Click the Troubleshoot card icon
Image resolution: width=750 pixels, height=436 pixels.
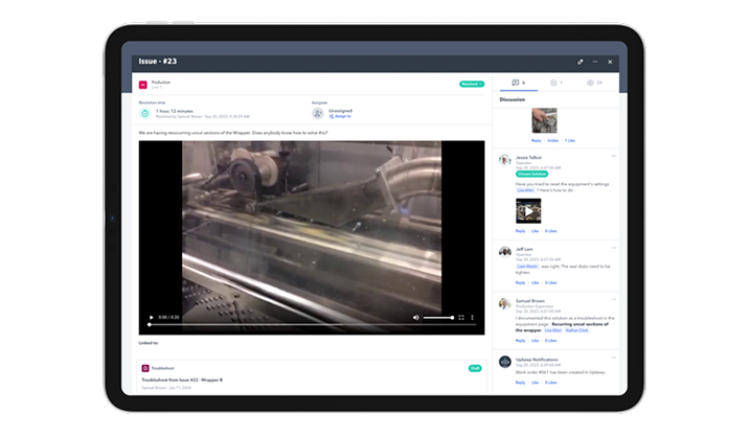[x=145, y=368]
